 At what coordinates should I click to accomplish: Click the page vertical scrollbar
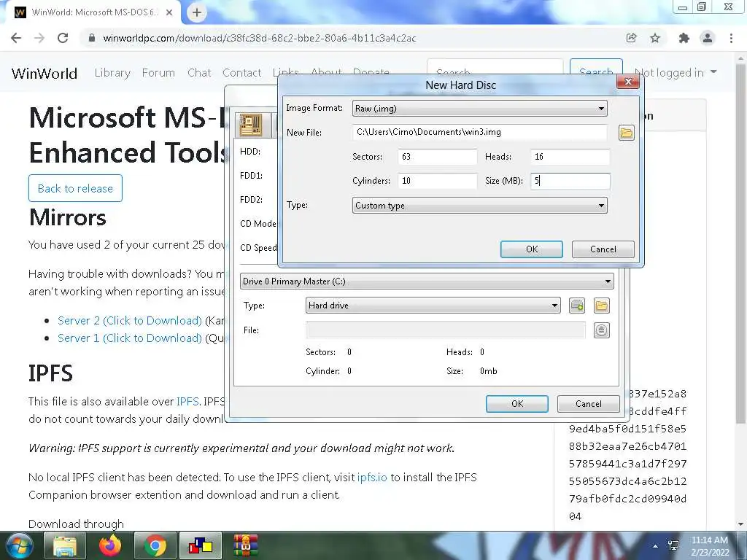click(x=741, y=243)
